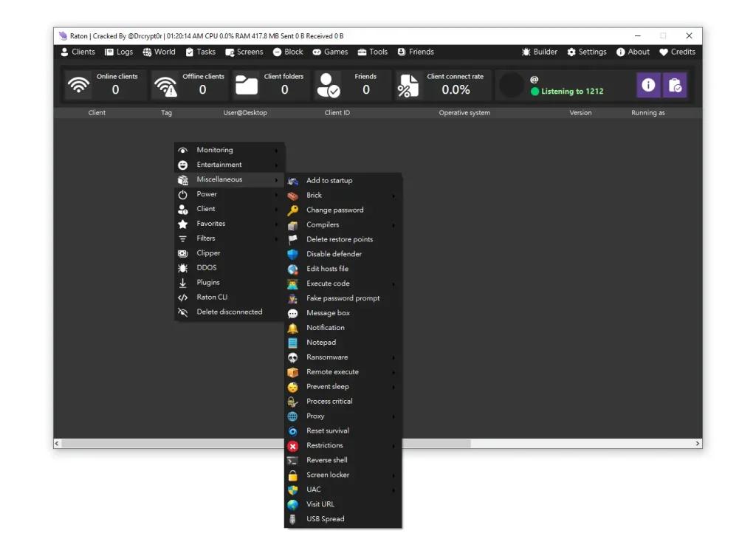The image size is (756, 553).
Task: Click the Client connect rate percent icon
Action: pyautogui.click(x=410, y=85)
